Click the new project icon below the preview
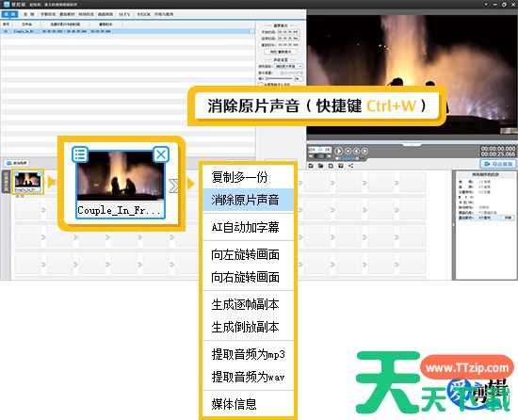518x420 pixels. 311,166
